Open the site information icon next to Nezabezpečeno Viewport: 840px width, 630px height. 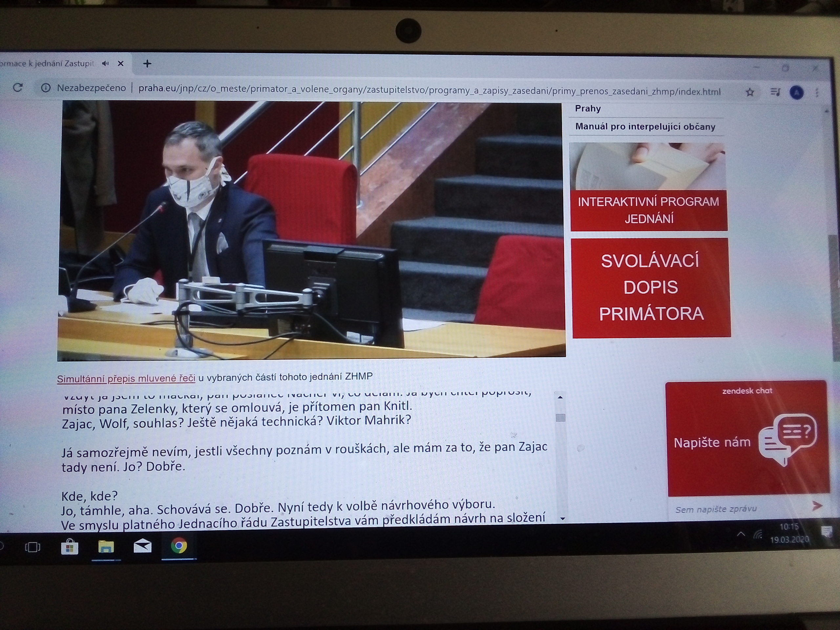46,89
